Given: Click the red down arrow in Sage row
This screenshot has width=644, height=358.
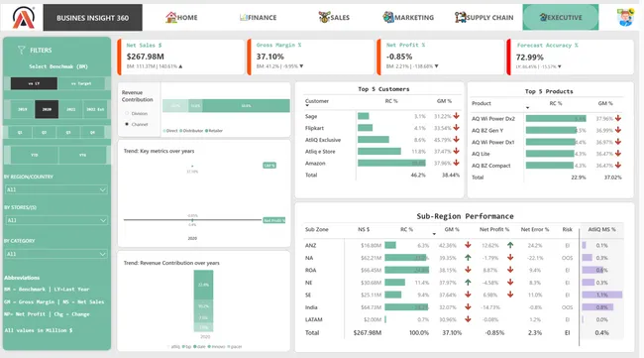Looking at the screenshot, I should click(457, 116).
